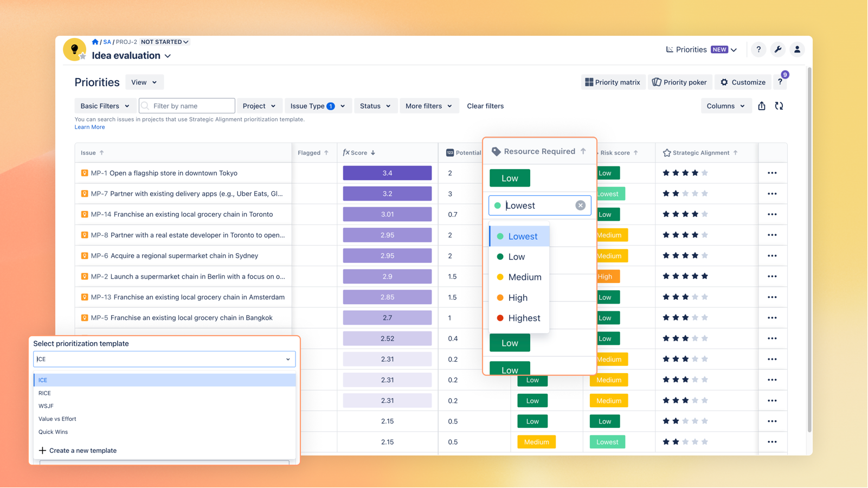
Task: Open the Columns dropdown
Action: [725, 106]
